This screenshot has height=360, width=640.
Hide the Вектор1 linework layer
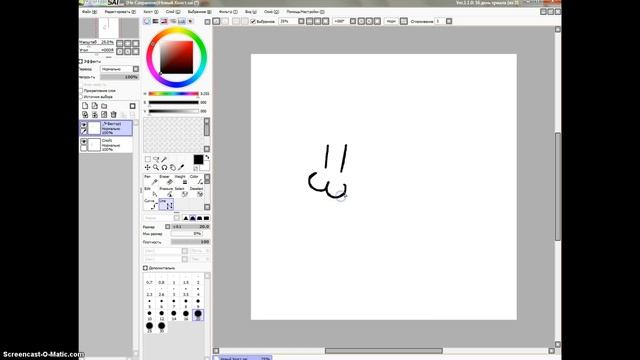click(84, 124)
